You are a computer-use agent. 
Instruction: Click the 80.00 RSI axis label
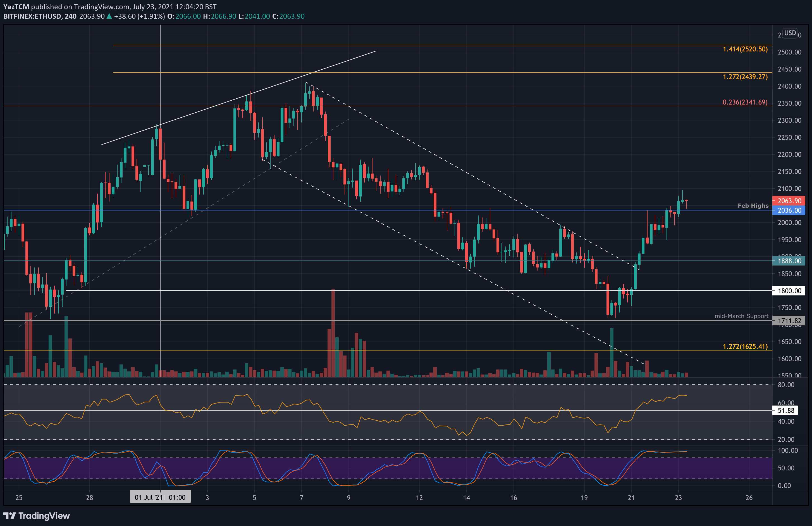pyautogui.click(x=786, y=385)
